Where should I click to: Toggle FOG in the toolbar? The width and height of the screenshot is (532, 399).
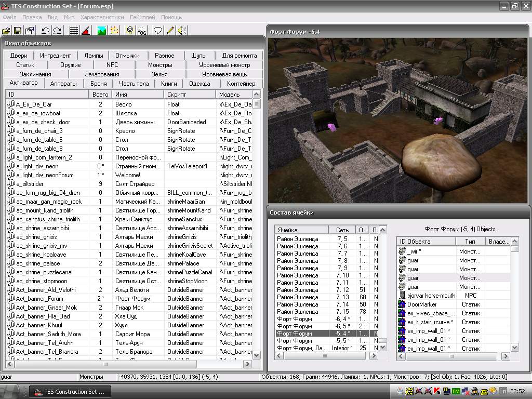142,31
